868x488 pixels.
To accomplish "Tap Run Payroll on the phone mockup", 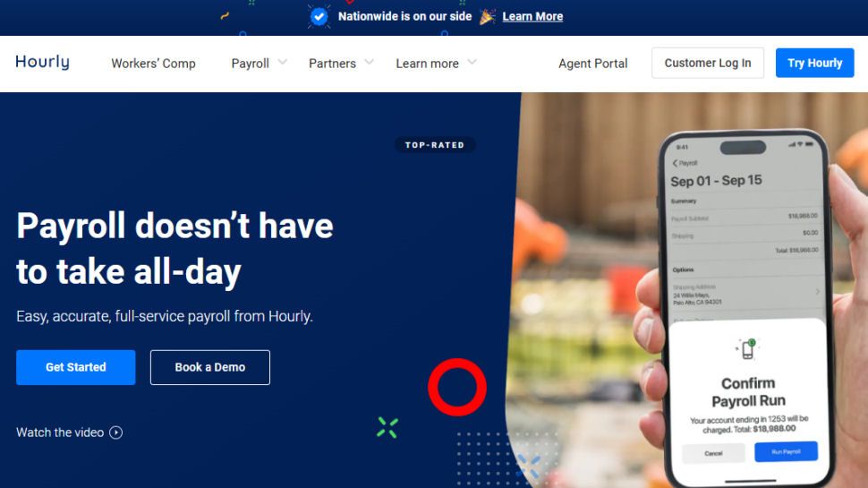I will (x=786, y=451).
